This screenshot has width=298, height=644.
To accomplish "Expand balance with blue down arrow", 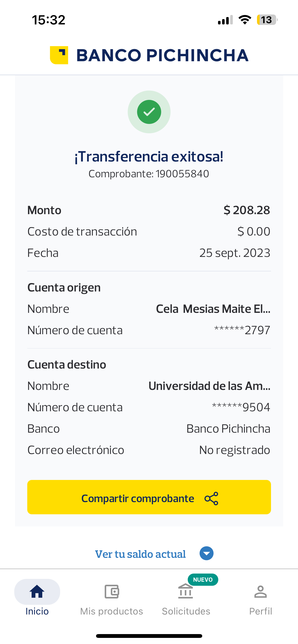I will click(207, 553).
